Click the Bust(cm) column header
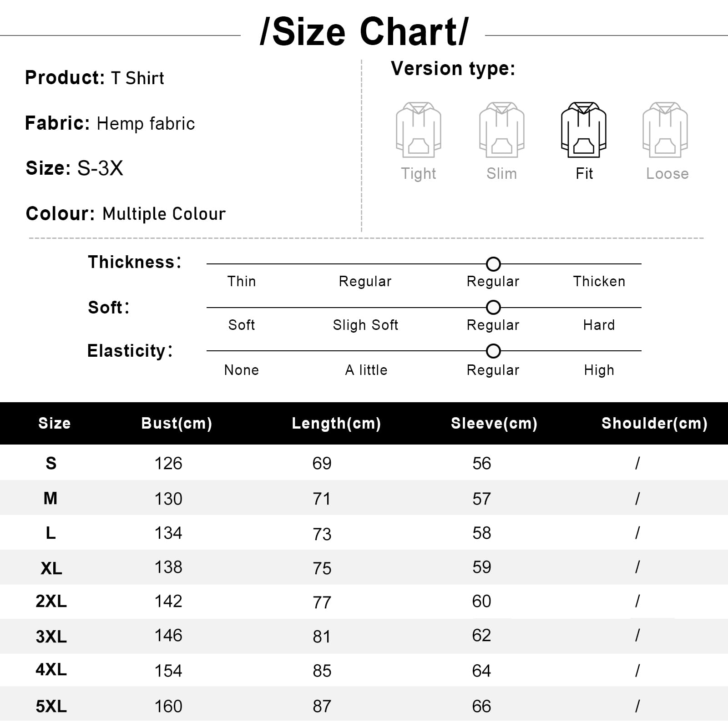The image size is (728, 728). pyautogui.click(x=177, y=423)
